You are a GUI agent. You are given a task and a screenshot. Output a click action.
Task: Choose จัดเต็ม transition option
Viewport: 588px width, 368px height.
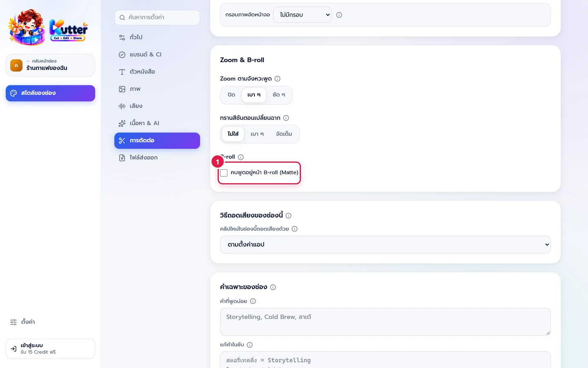[284, 134]
